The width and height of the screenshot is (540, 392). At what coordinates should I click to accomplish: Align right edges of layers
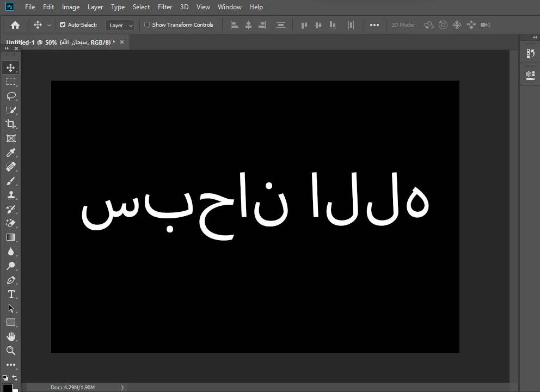coord(262,25)
